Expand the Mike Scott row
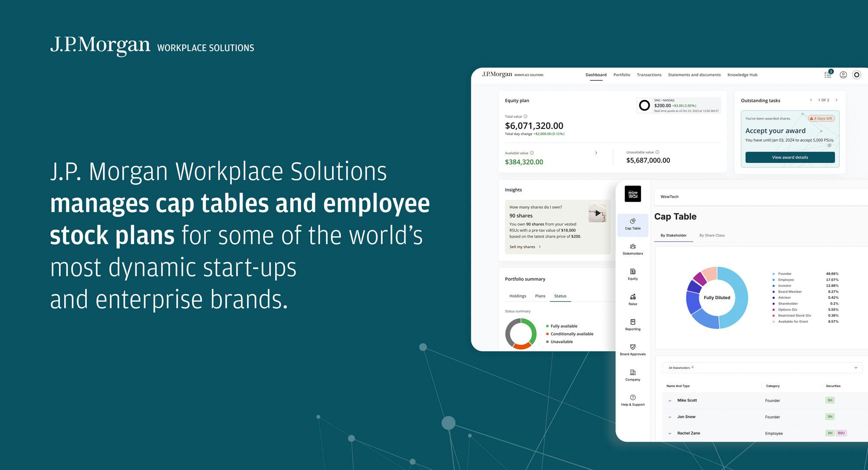Viewport: 868px width, 470px height. point(670,400)
